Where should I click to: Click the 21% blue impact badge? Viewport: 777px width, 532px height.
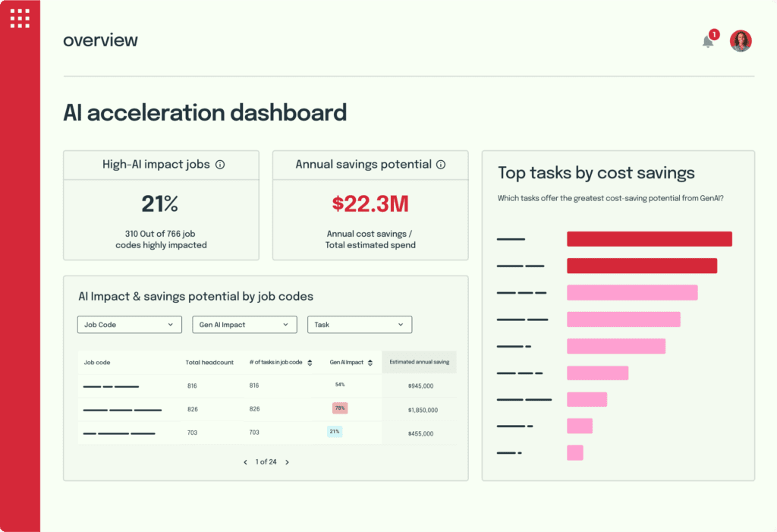(x=334, y=432)
